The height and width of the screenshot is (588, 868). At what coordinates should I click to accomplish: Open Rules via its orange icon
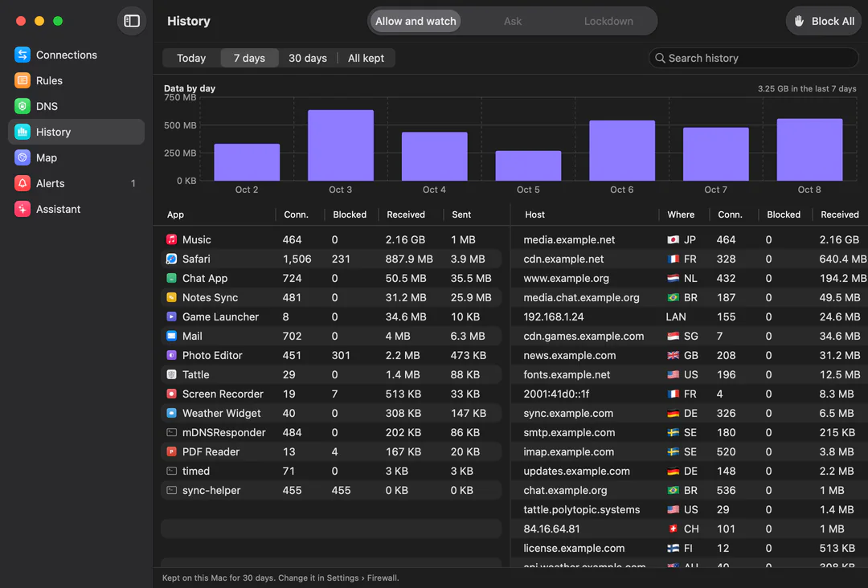click(23, 80)
